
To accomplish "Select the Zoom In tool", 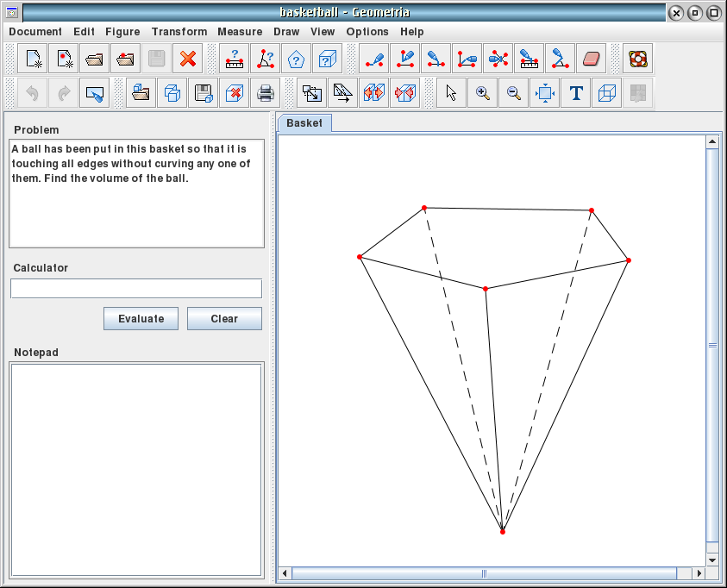I will tap(481, 92).
